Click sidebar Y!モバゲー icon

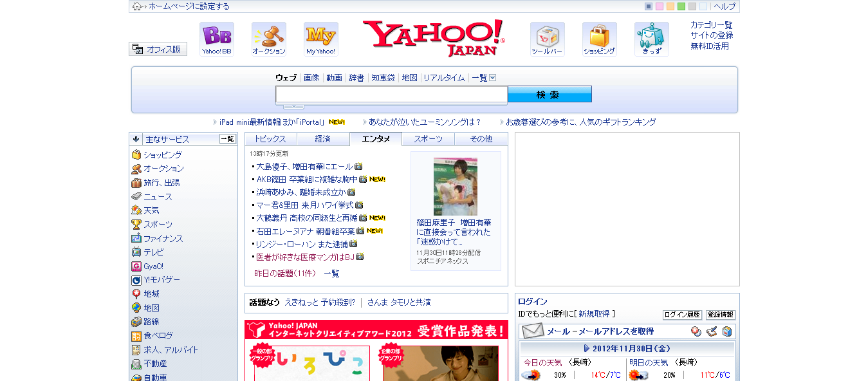click(x=136, y=280)
